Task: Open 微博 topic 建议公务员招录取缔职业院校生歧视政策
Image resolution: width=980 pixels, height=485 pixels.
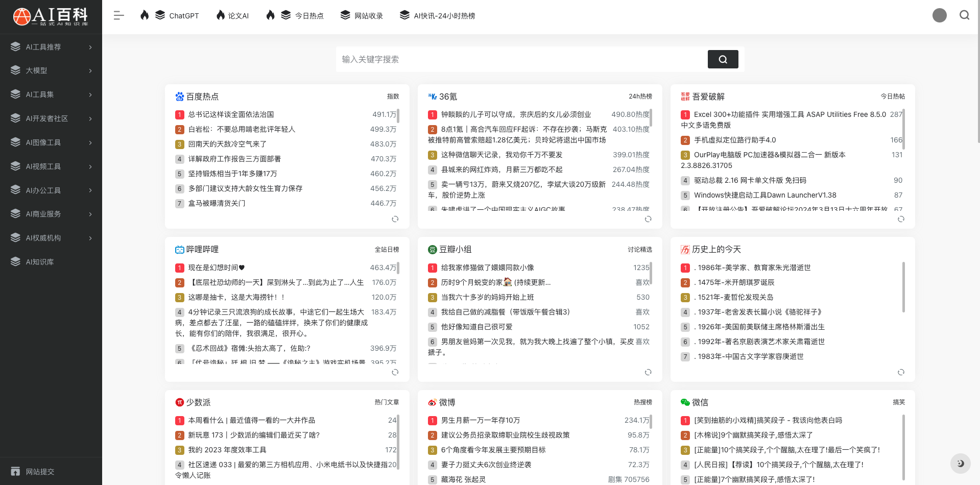Action: (505, 435)
